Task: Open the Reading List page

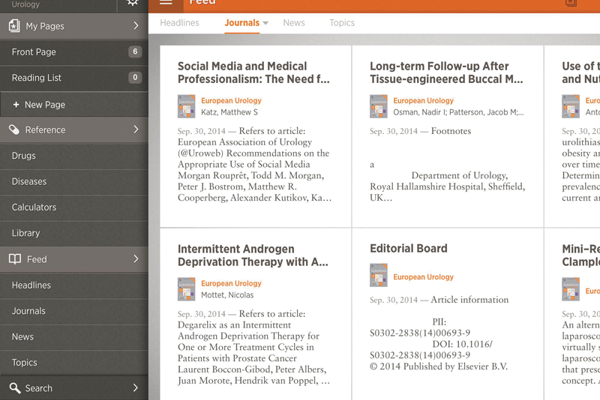Action: coord(36,78)
